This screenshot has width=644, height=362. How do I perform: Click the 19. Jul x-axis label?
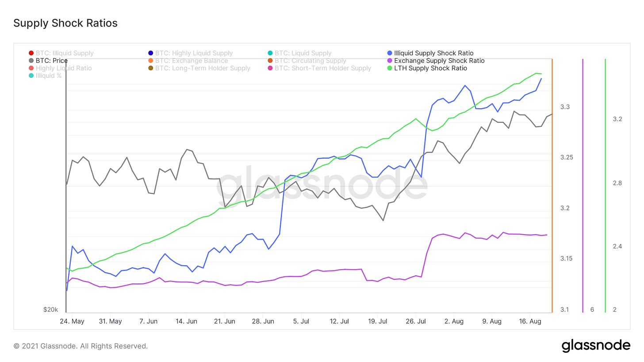(x=377, y=321)
